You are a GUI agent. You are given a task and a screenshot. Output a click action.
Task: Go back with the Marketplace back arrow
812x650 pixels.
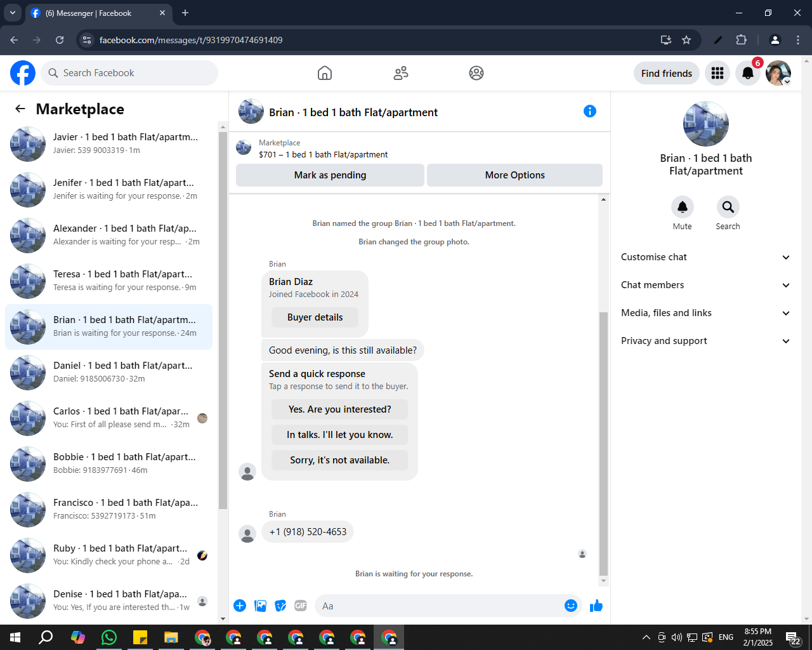tap(20, 109)
